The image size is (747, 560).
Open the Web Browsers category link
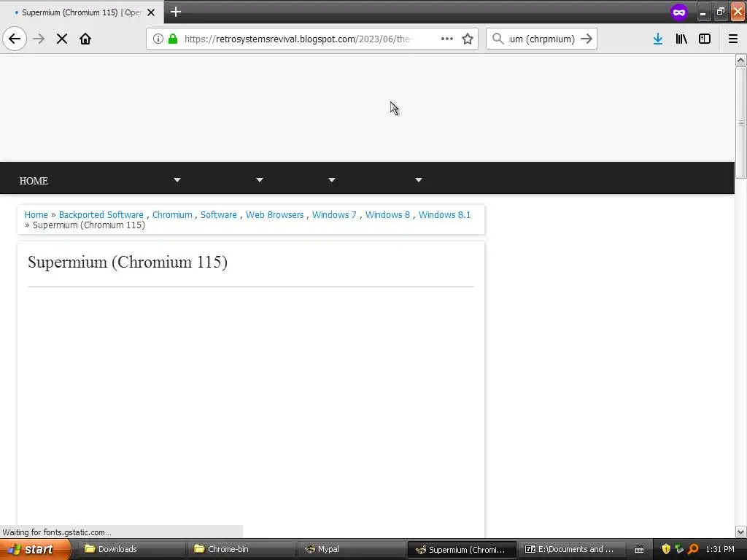(x=274, y=215)
